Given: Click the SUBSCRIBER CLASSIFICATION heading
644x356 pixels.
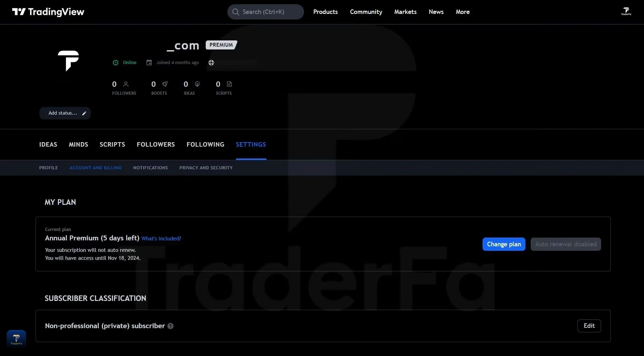Looking at the screenshot, I should pyautogui.click(x=95, y=299).
